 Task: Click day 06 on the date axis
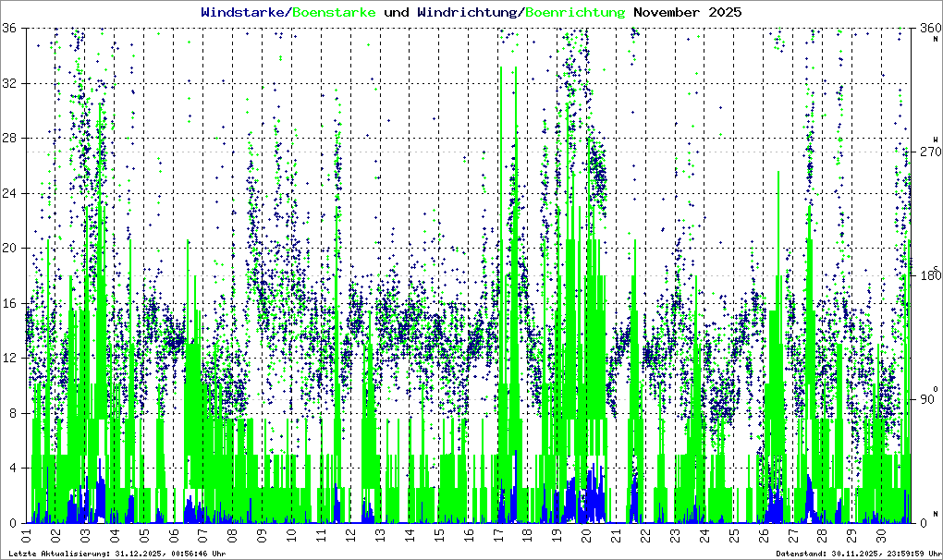click(174, 535)
